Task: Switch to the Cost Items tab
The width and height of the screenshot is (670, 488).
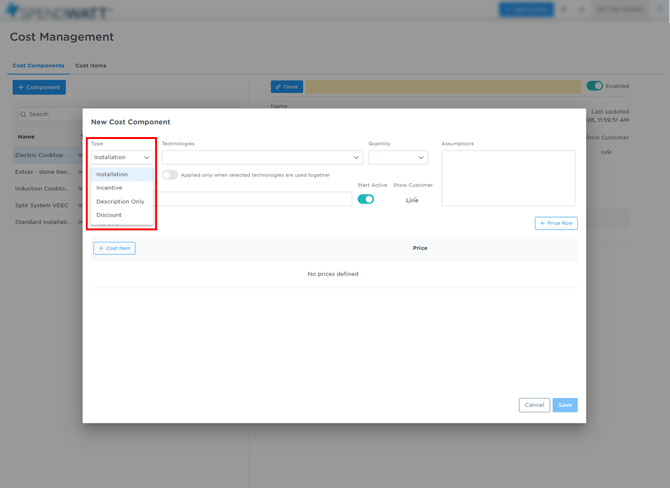Action: pos(91,66)
